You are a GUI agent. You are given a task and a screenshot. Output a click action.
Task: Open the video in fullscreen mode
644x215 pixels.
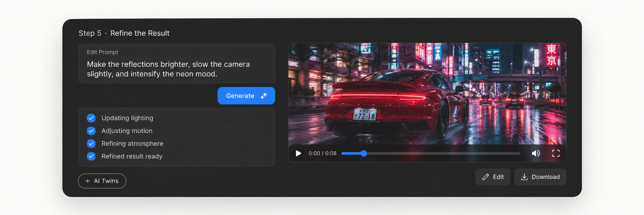pyautogui.click(x=556, y=153)
